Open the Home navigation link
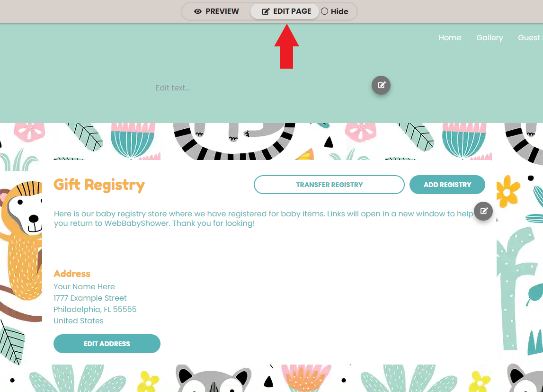The width and height of the screenshot is (543, 392). click(450, 37)
